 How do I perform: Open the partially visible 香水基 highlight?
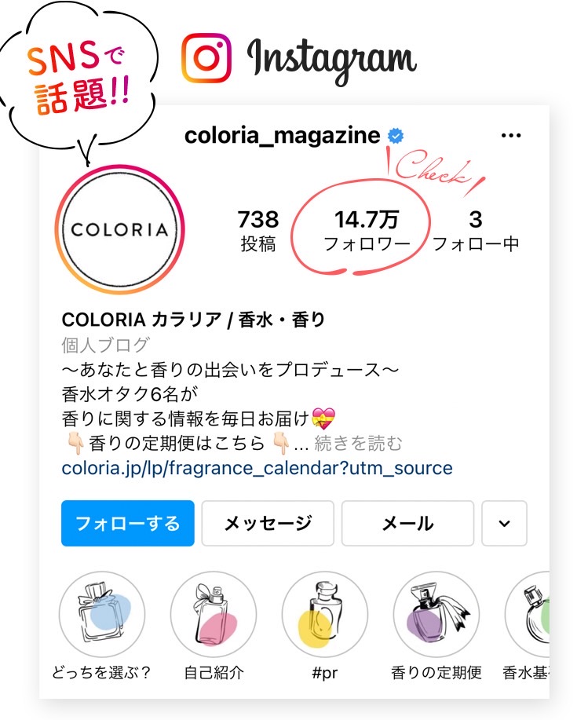point(527,614)
